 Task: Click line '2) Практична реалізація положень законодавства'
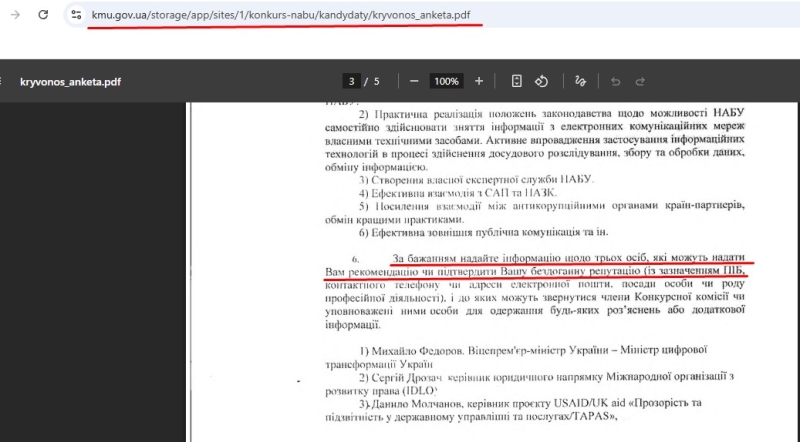551,113
